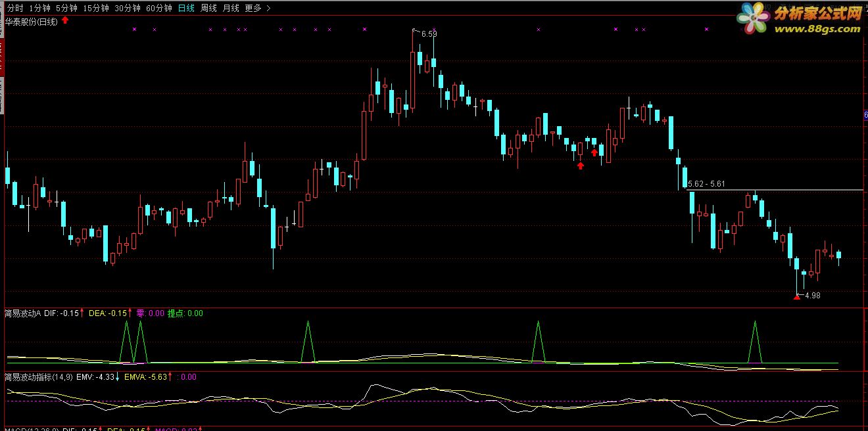Click the 简易波动A indicator name
This screenshot has height=431, width=868.
[x=23, y=313]
